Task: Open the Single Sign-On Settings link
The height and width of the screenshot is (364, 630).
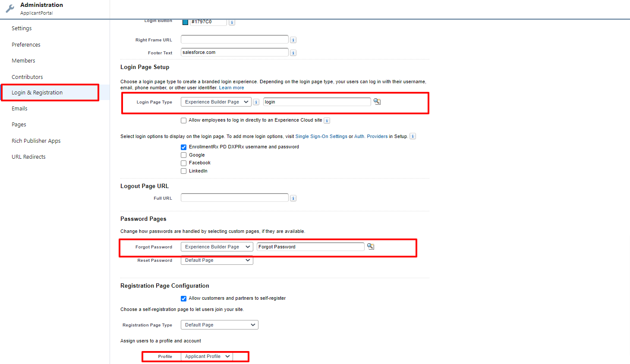Action: (x=321, y=136)
